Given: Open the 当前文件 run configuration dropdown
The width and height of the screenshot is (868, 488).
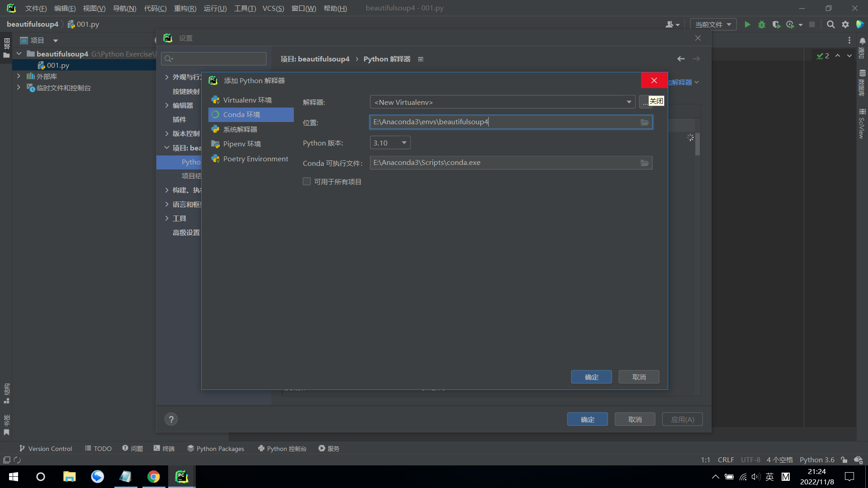Looking at the screenshot, I should pos(713,24).
